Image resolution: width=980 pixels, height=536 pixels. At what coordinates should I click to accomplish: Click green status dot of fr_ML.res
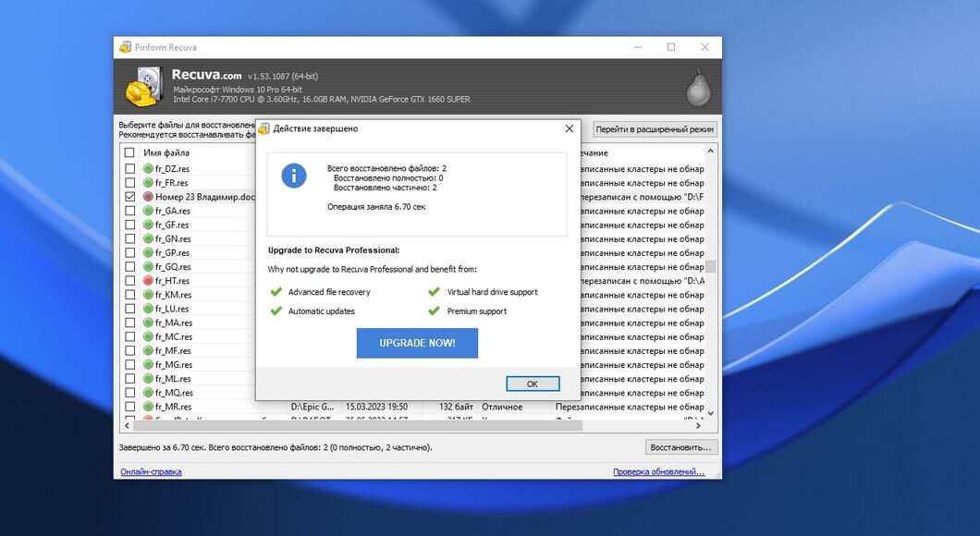click(x=148, y=378)
